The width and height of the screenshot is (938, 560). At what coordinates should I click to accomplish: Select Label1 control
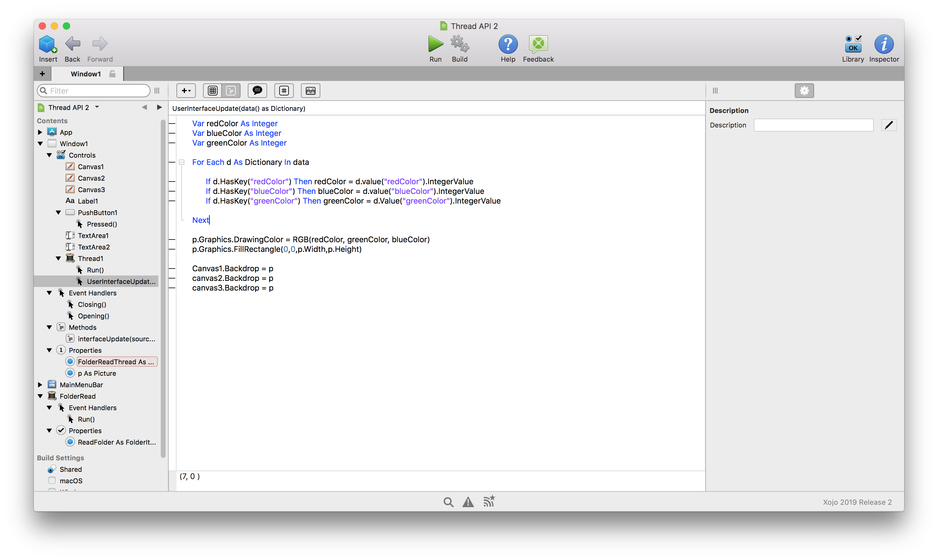(88, 201)
